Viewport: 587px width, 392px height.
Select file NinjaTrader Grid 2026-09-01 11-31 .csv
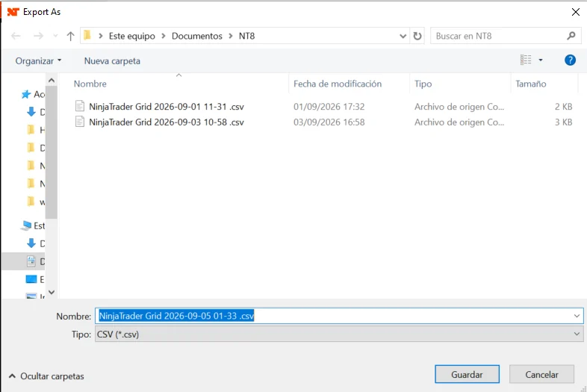tap(167, 107)
